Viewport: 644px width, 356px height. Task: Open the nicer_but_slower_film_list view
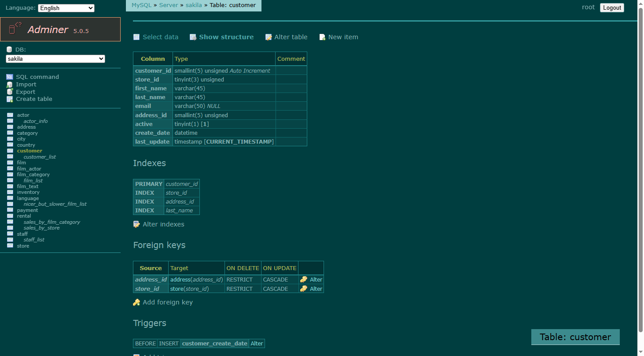[55, 204]
